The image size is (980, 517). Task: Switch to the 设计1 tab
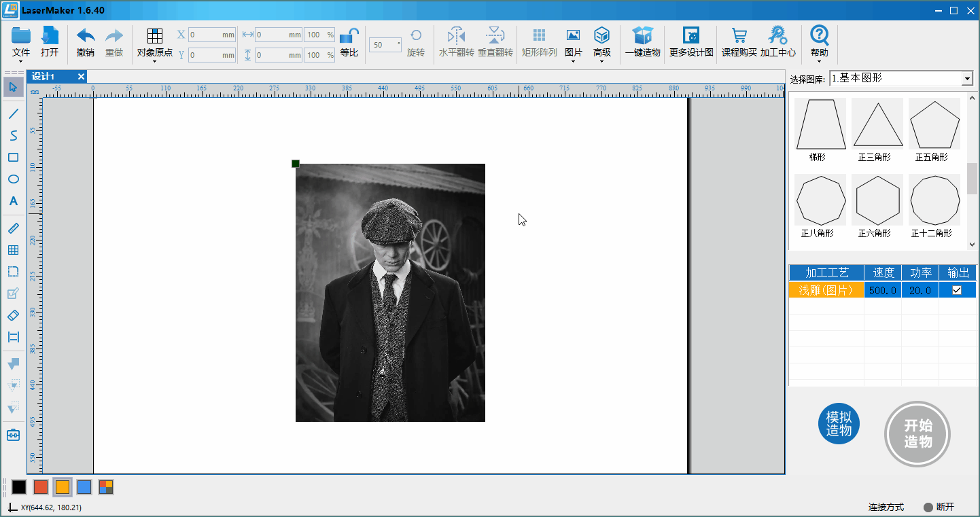(44, 76)
